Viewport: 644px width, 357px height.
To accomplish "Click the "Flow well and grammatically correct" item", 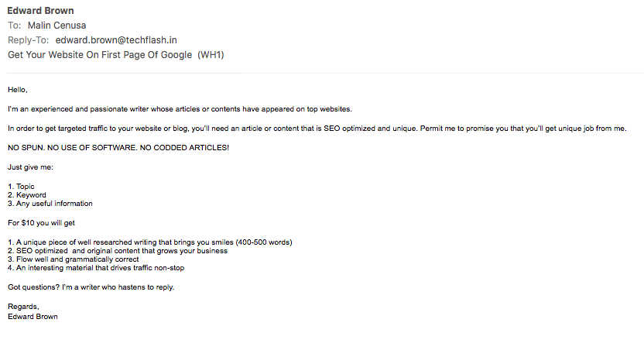I will click(73, 259).
